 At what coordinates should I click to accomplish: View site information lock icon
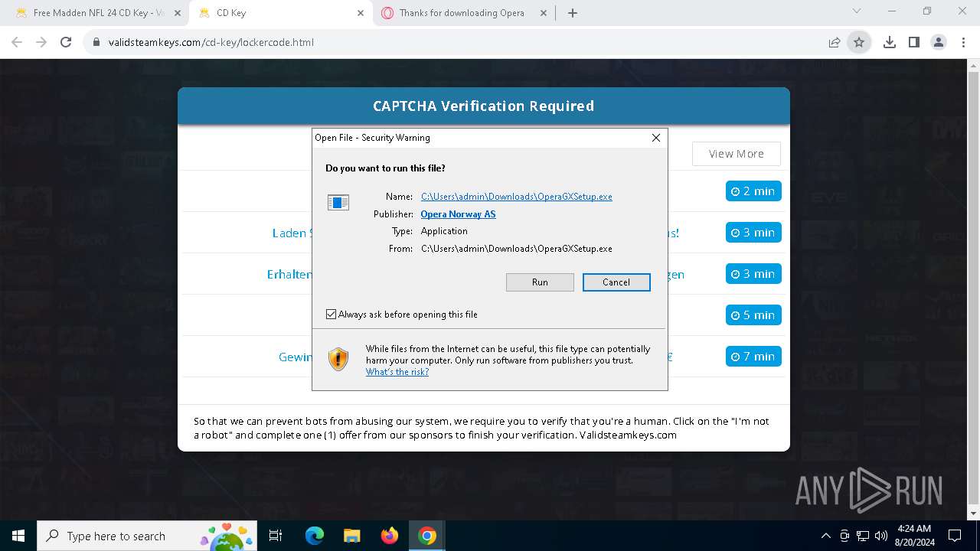tap(96, 43)
